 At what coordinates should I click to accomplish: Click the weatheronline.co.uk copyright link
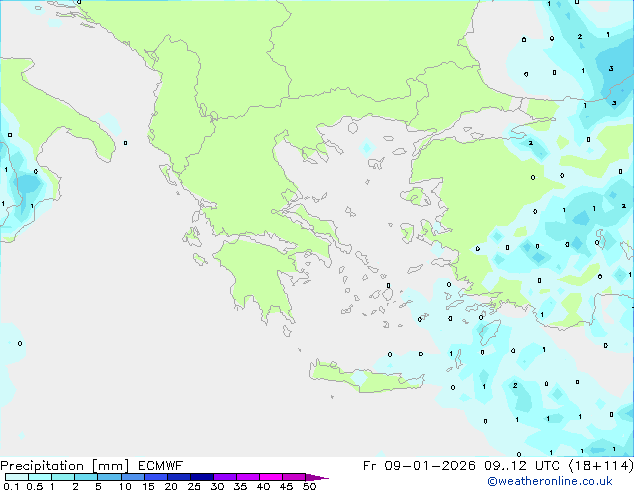point(550,481)
